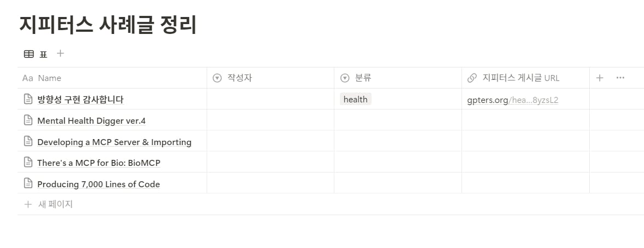The image size is (644, 248).
Task: Click the table view icon beside 표
Action: tap(29, 54)
